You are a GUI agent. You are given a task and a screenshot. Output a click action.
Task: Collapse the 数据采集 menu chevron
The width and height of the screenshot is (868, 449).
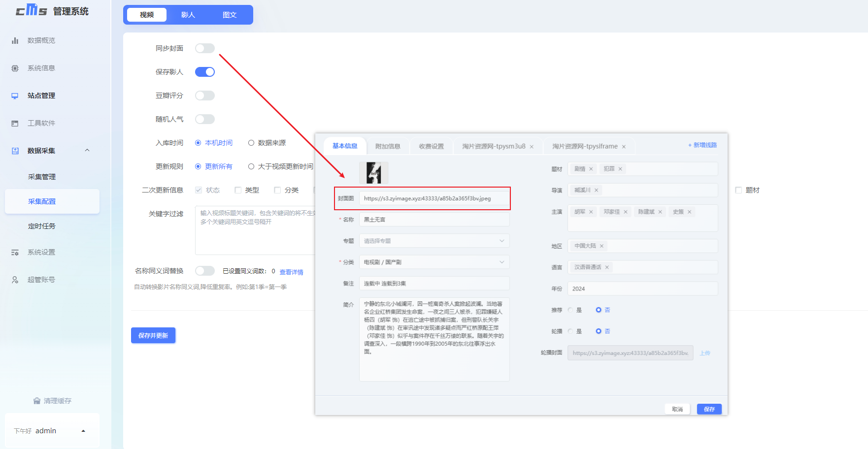pos(87,150)
